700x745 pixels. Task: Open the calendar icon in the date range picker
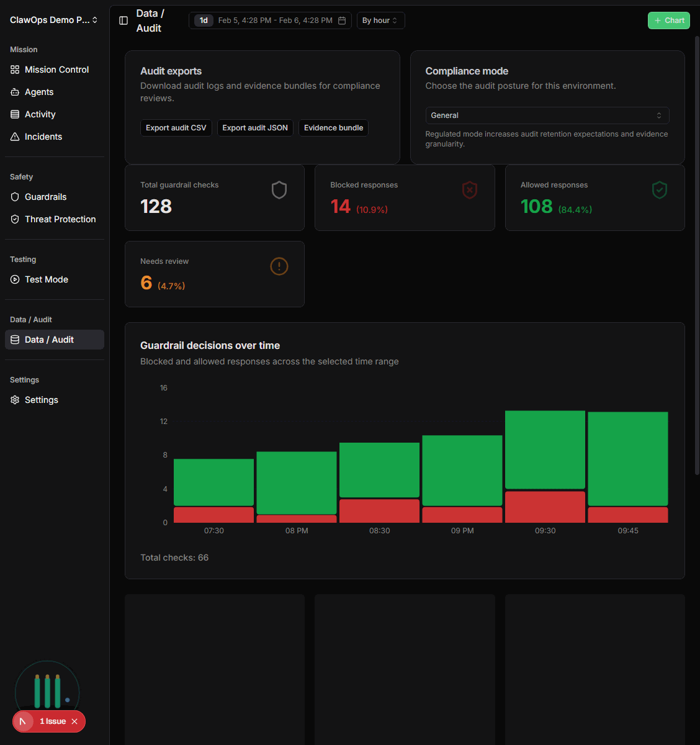(x=341, y=20)
